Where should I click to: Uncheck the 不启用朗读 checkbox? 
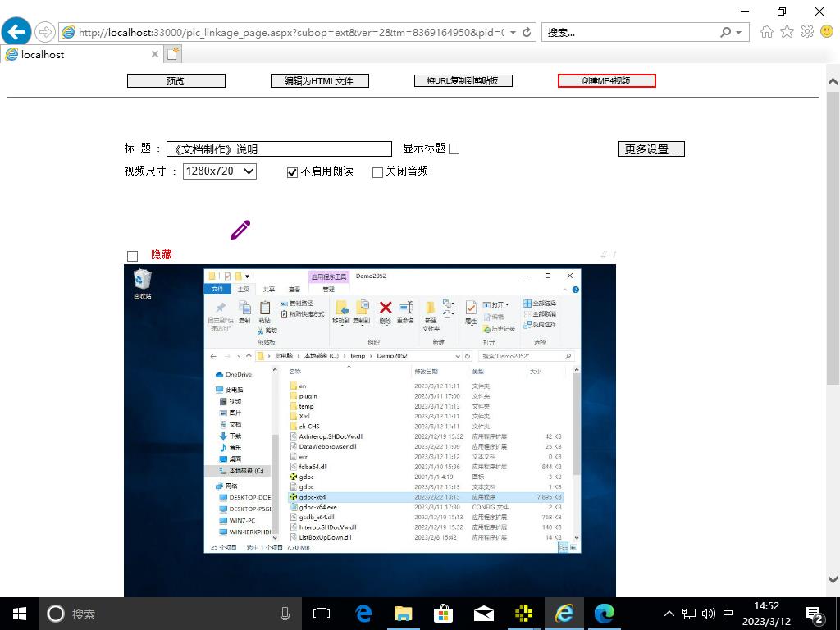pyautogui.click(x=292, y=172)
